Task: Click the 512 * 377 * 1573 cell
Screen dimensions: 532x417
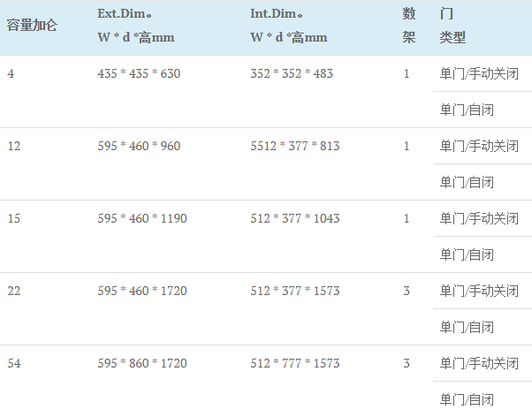Action: [294, 291]
